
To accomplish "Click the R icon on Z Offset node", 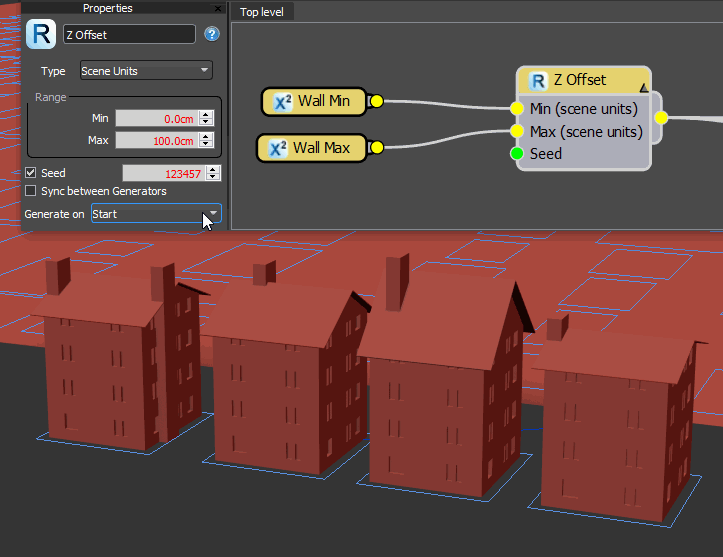I will coord(537,81).
